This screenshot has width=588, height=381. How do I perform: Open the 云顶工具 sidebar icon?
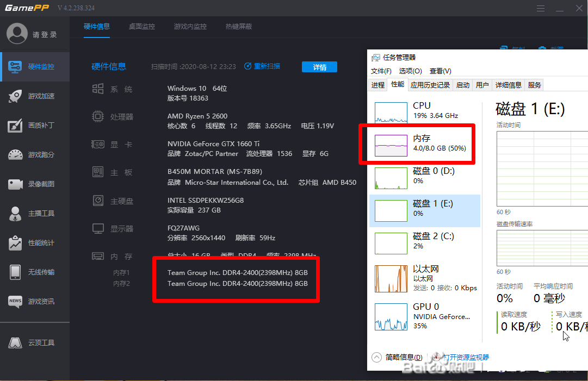coord(15,343)
